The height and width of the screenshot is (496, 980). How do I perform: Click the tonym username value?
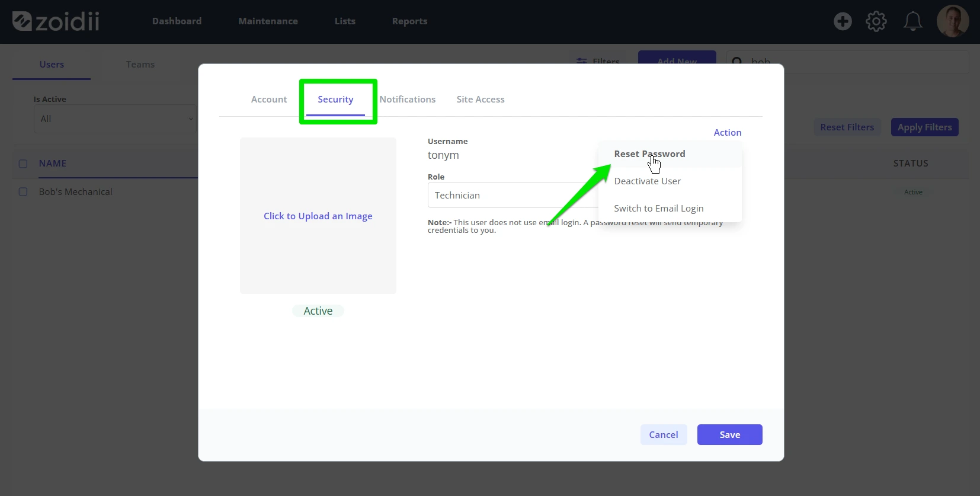pos(443,155)
